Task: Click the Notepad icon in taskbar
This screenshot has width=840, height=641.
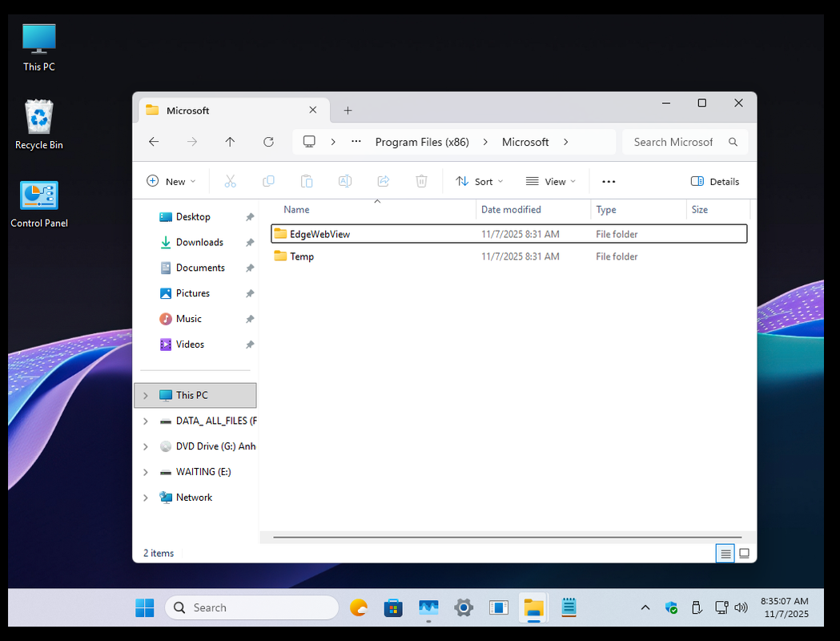Action: click(569, 608)
